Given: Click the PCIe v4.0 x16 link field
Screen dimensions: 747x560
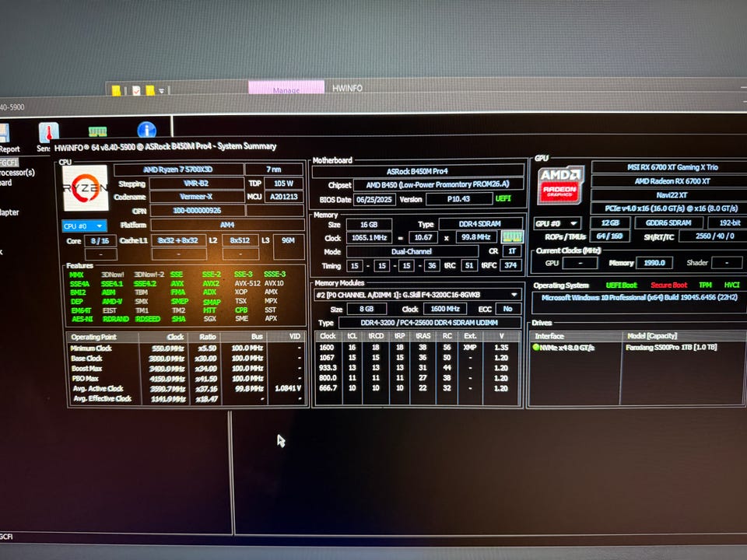Looking at the screenshot, I should (671, 208).
